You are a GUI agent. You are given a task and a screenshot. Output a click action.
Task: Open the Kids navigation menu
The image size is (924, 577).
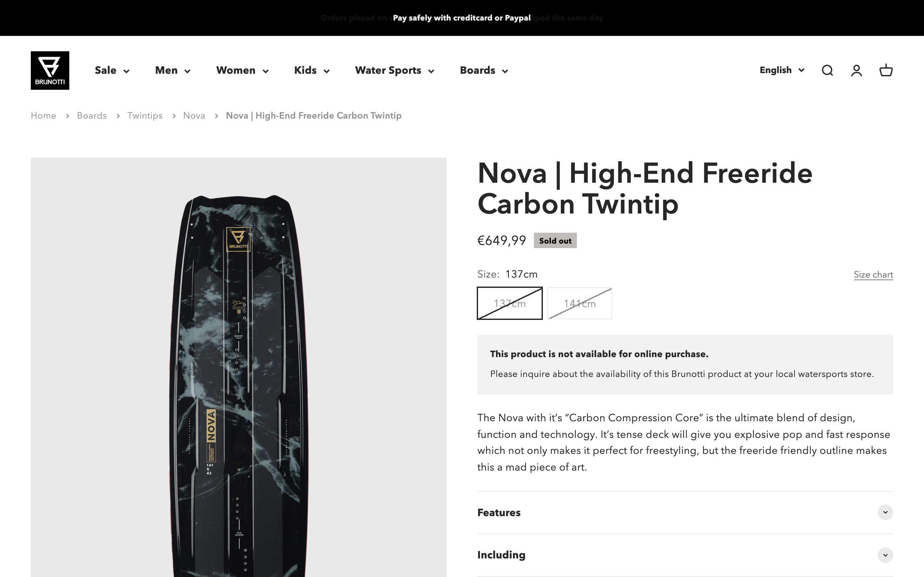point(312,71)
